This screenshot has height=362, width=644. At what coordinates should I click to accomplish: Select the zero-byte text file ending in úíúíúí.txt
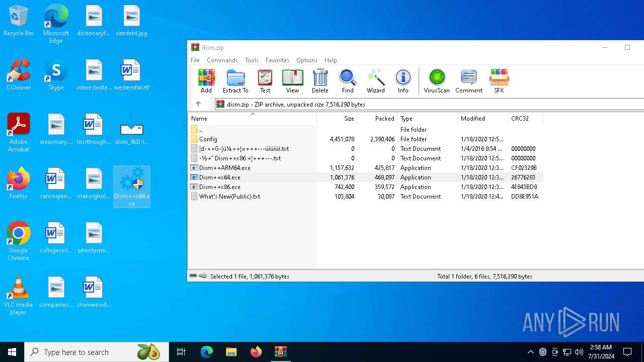[366, 149]
